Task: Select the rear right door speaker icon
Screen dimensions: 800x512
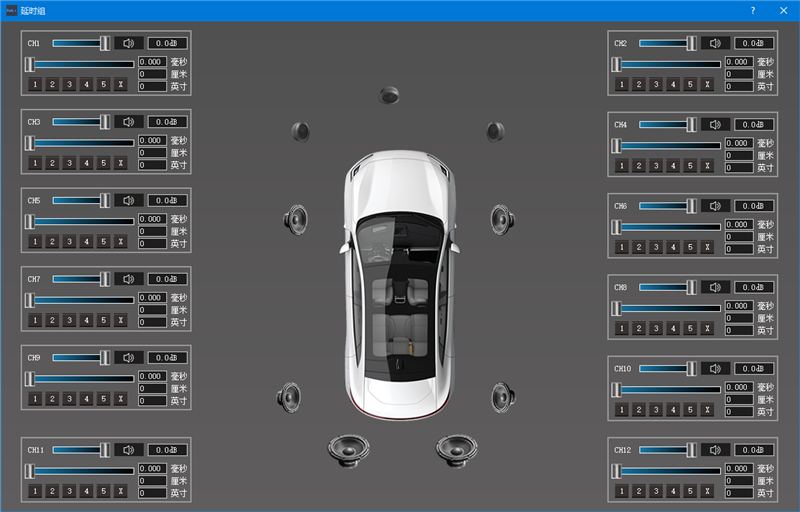Action: click(503, 397)
